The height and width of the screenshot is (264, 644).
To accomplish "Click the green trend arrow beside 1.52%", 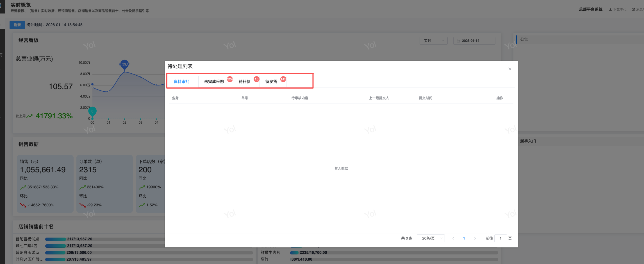I will [142, 205].
